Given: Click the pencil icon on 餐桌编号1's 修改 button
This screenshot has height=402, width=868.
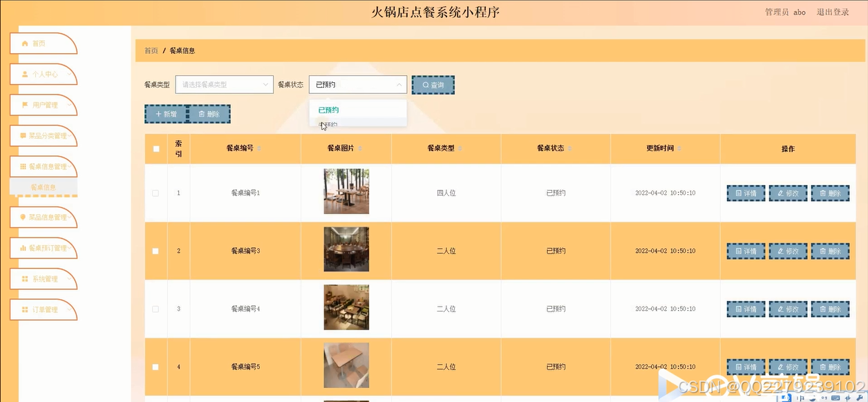Looking at the screenshot, I should (x=780, y=193).
